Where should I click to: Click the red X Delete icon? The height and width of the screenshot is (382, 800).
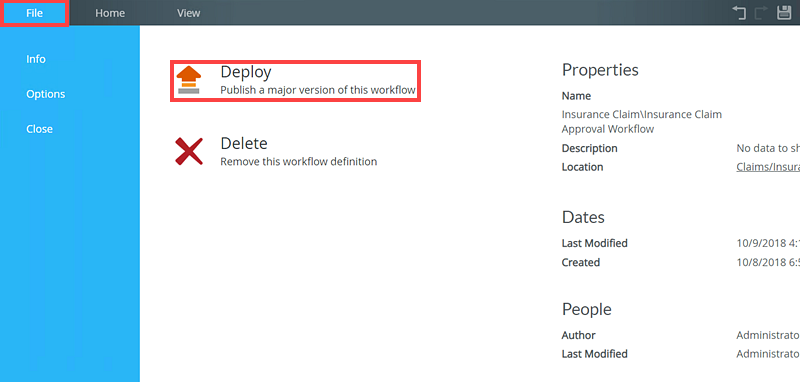pyautogui.click(x=189, y=151)
